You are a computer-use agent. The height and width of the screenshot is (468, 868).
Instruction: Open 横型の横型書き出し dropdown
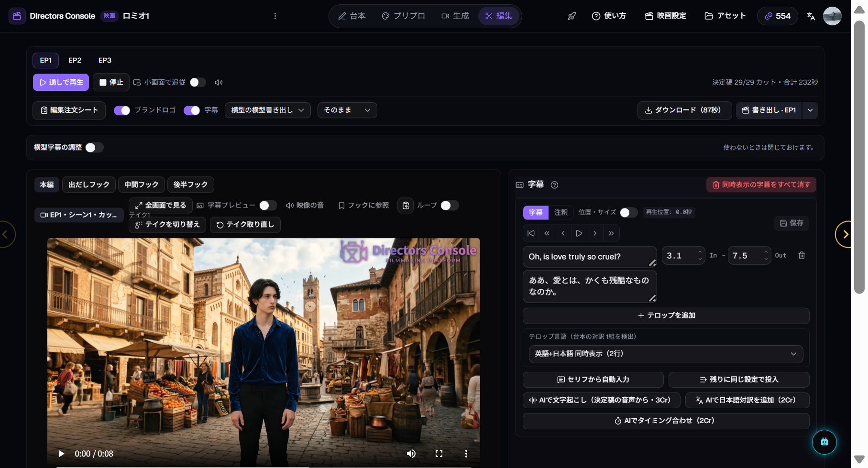point(267,110)
